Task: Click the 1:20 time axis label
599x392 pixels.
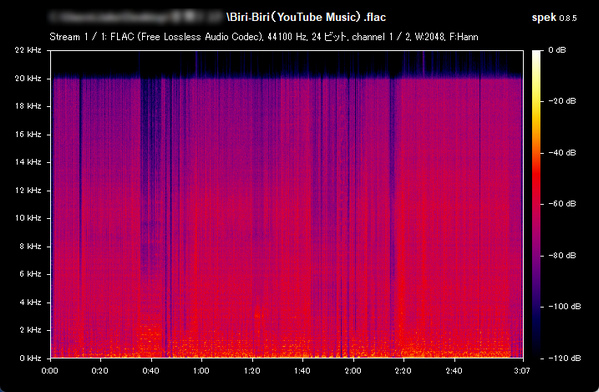Action: coord(252,371)
